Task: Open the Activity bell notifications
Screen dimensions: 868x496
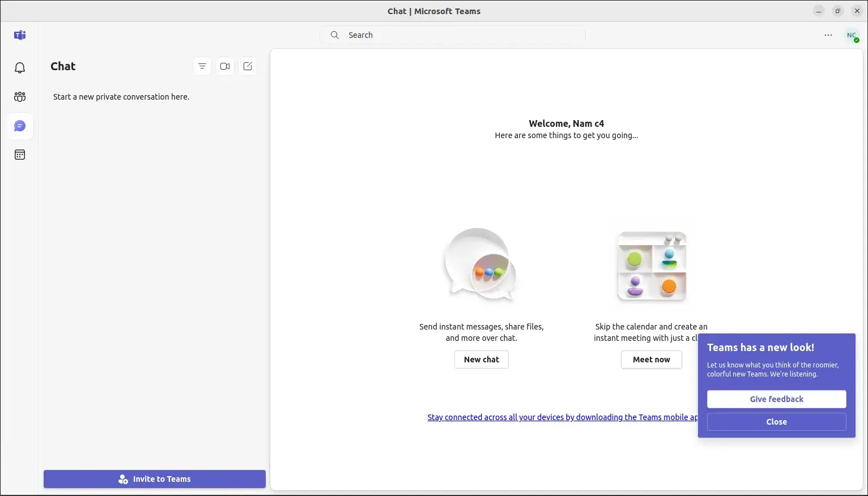Action: click(20, 68)
